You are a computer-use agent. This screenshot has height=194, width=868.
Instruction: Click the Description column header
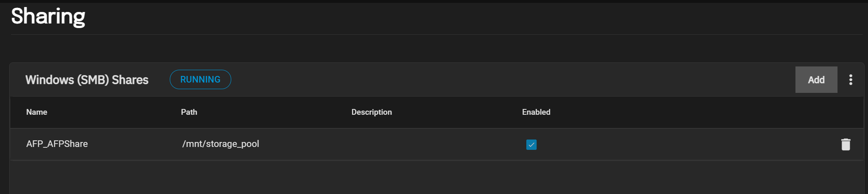click(x=371, y=112)
